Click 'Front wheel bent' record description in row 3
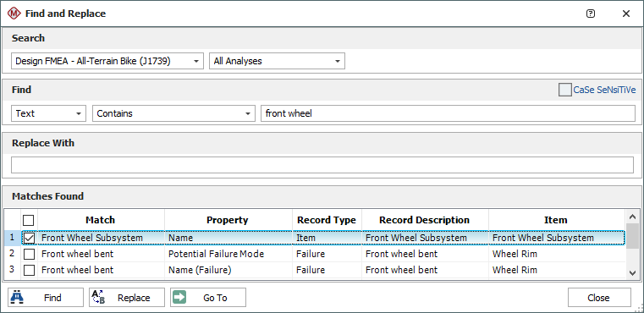This screenshot has height=313, width=644. pos(425,271)
